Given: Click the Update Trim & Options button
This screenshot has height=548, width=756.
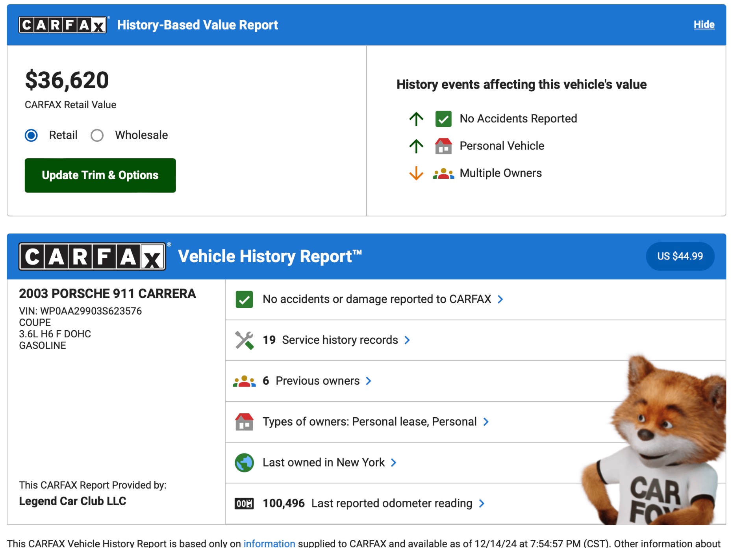Looking at the screenshot, I should [100, 176].
